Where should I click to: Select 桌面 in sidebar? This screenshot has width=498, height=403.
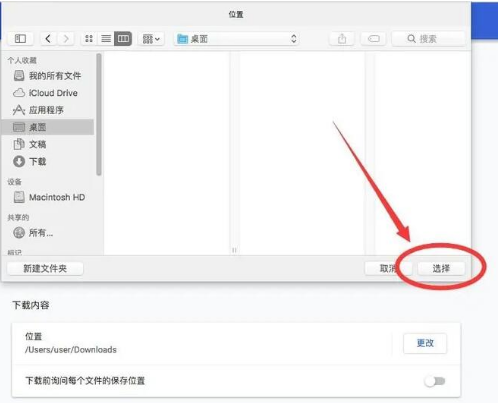coord(48,127)
